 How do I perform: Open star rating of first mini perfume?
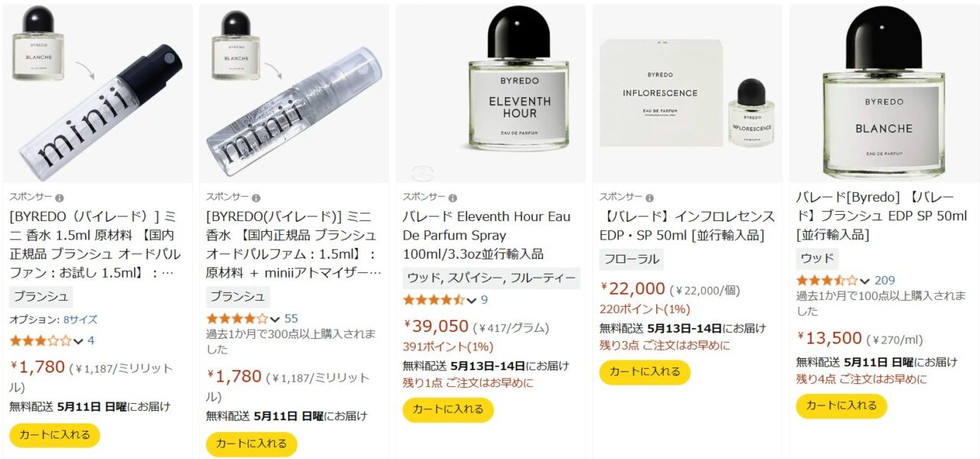41,340
